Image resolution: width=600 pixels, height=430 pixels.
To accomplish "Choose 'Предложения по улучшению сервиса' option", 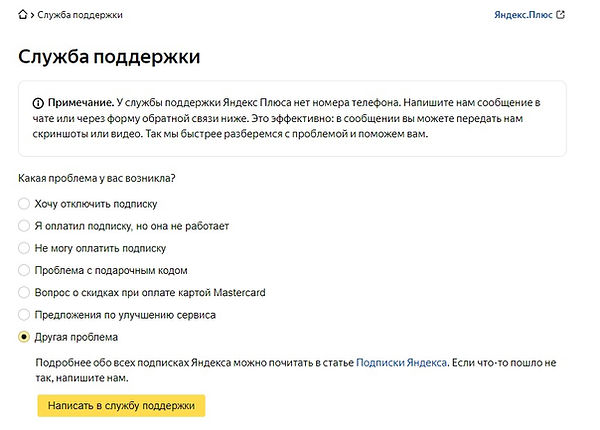I will (x=24, y=315).
